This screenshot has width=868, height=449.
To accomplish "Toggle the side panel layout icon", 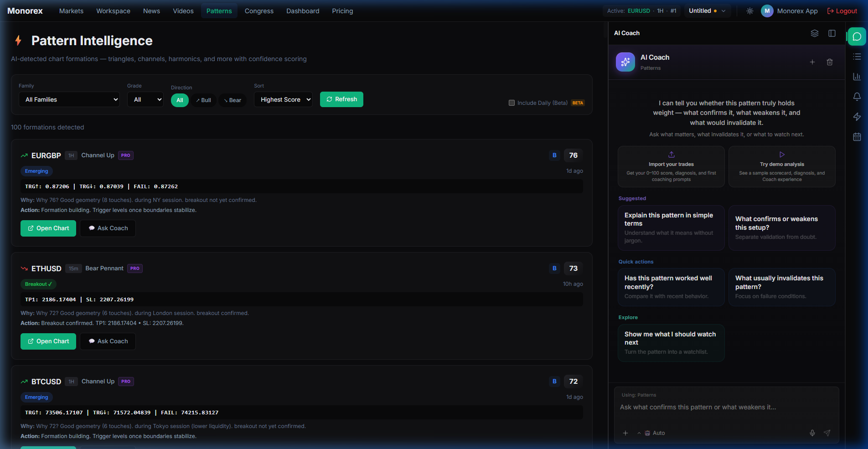I will point(832,33).
